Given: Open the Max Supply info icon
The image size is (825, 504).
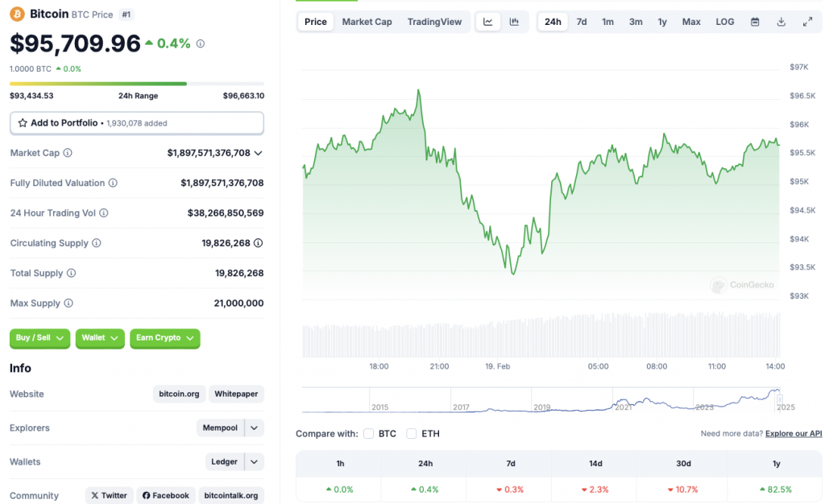Looking at the screenshot, I should (x=68, y=304).
